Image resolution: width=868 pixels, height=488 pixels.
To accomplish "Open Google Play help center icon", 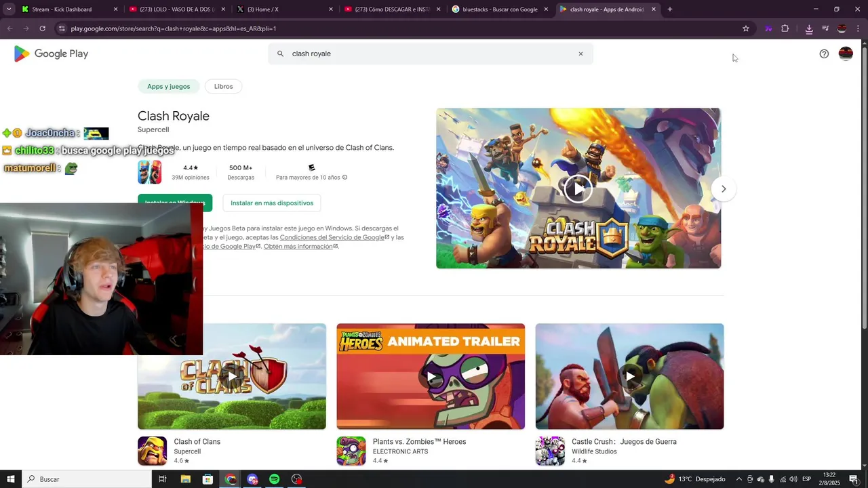I will click(x=824, y=54).
